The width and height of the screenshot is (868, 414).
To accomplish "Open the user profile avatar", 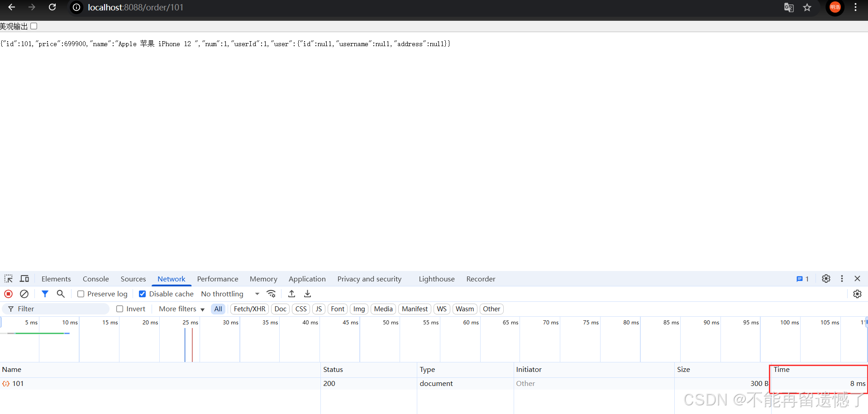I will (x=835, y=7).
